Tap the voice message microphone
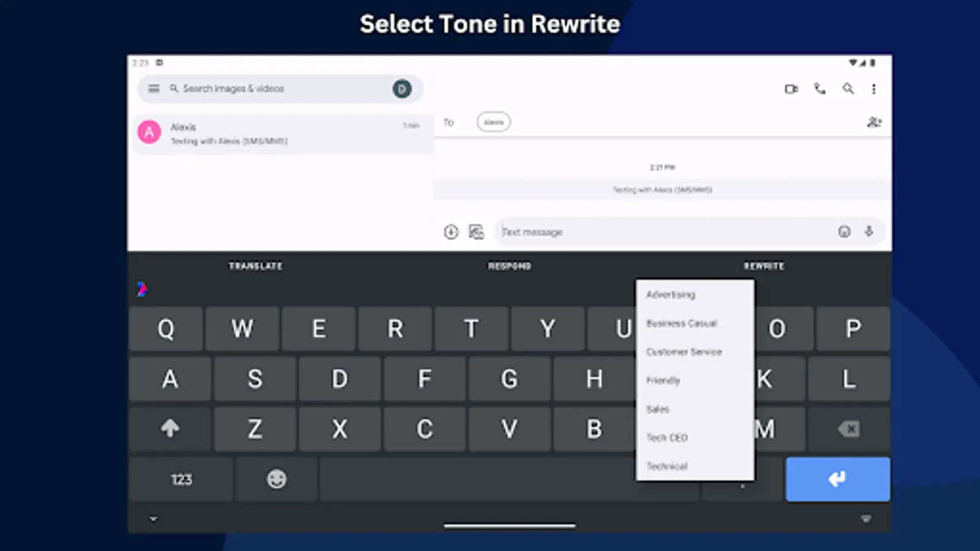The height and width of the screenshot is (551, 980). (869, 231)
